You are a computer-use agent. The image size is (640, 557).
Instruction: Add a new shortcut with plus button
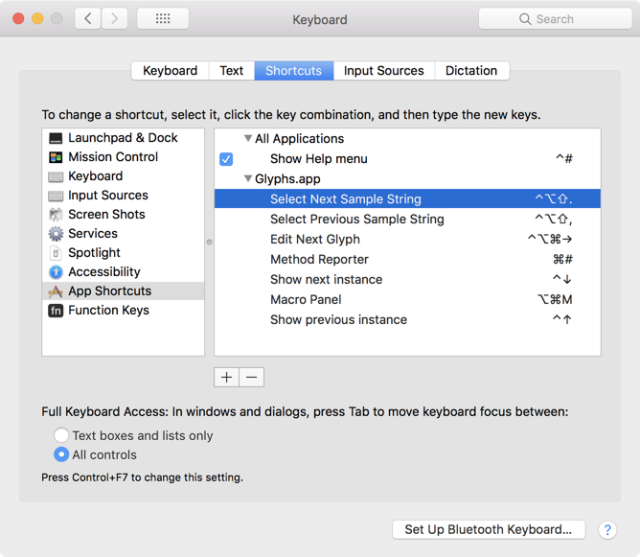click(x=227, y=377)
